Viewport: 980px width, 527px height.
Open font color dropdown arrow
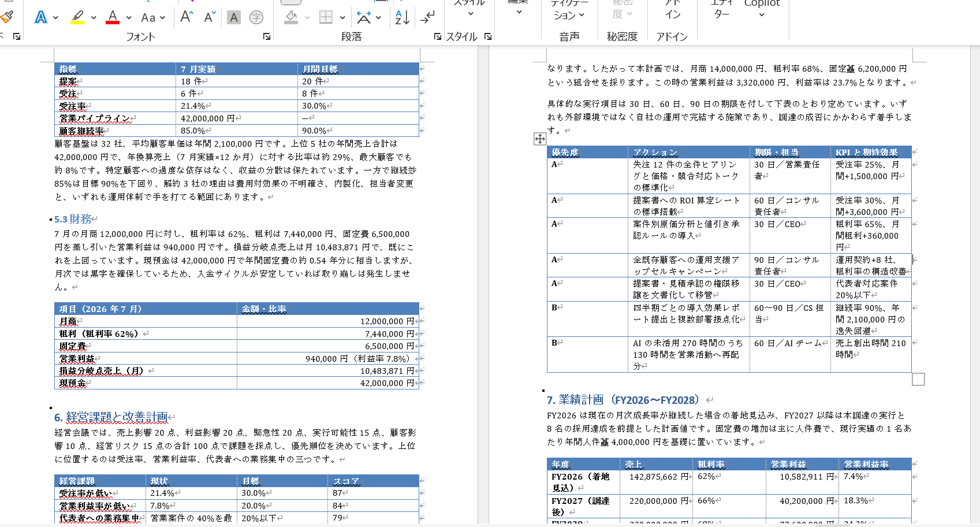coord(129,18)
